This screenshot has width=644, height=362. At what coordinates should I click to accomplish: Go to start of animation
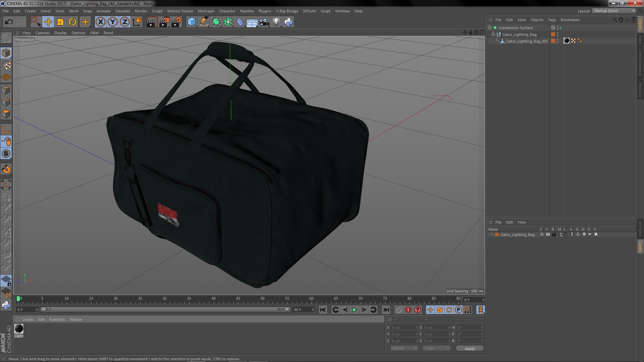(323, 310)
